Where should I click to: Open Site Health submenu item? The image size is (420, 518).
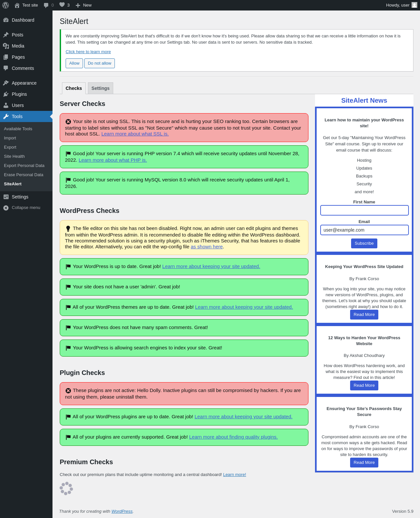pos(14,156)
